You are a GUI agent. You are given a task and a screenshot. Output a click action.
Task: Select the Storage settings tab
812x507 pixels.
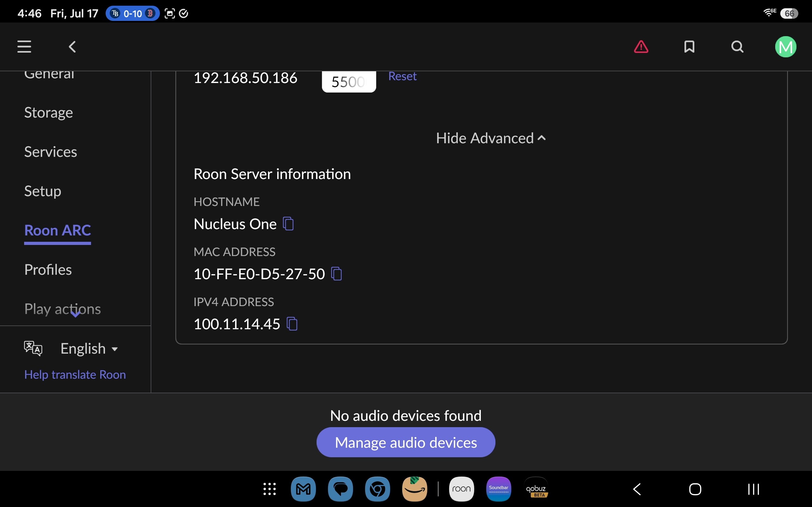click(x=48, y=113)
